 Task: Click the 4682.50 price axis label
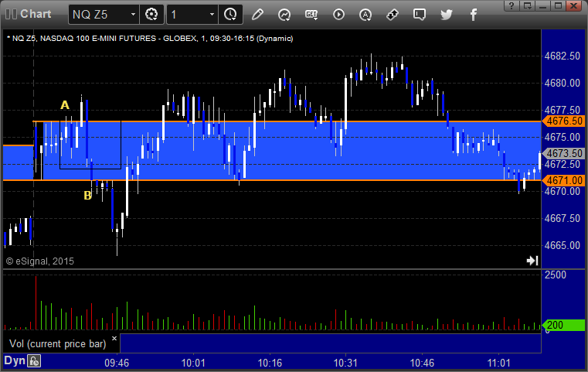coord(563,56)
